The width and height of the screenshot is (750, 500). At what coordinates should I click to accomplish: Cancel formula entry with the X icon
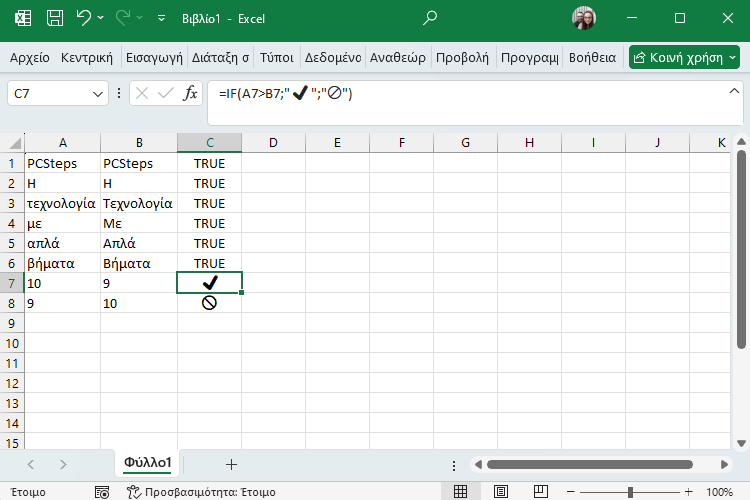[142, 93]
